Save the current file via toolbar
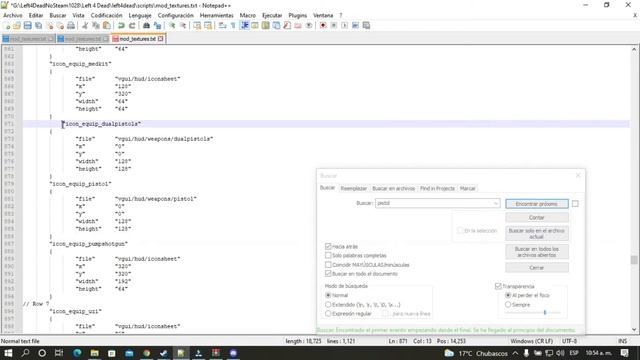Image resolution: width=640 pixels, height=360 pixels. 27,25
